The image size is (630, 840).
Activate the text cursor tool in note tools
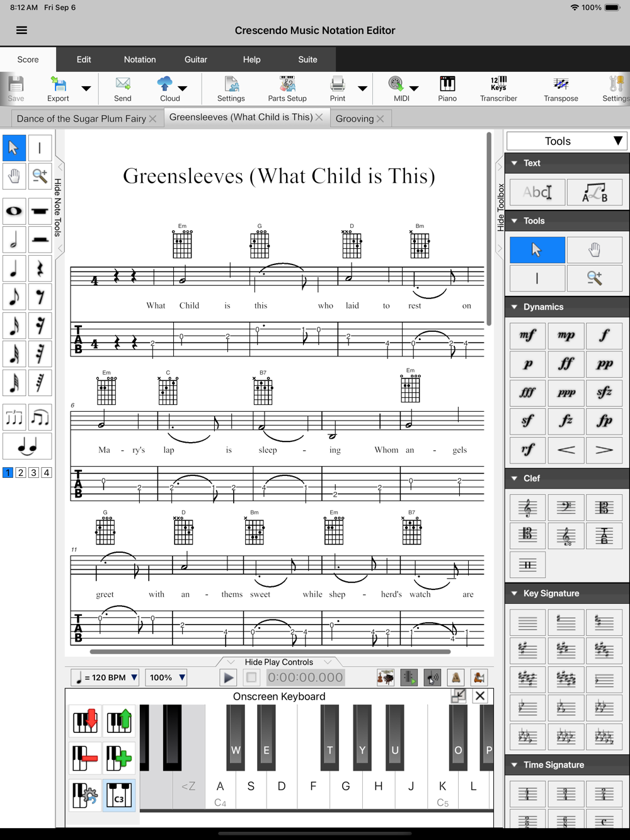click(40, 147)
